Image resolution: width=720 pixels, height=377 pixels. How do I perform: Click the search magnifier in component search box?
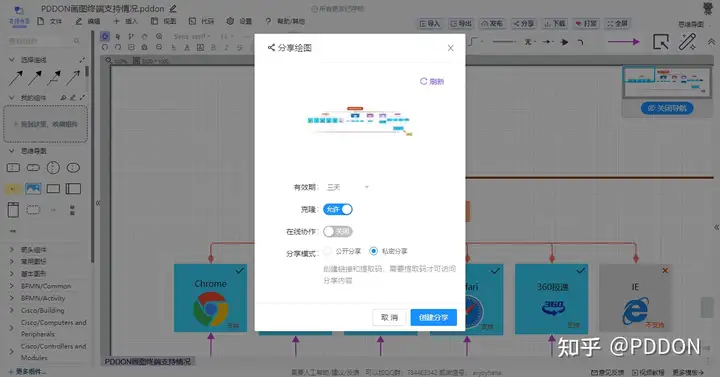(x=77, y=41)
